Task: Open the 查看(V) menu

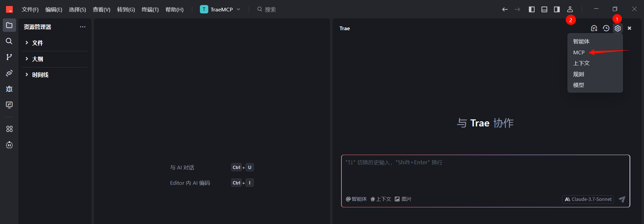Action: click(102, 9)
